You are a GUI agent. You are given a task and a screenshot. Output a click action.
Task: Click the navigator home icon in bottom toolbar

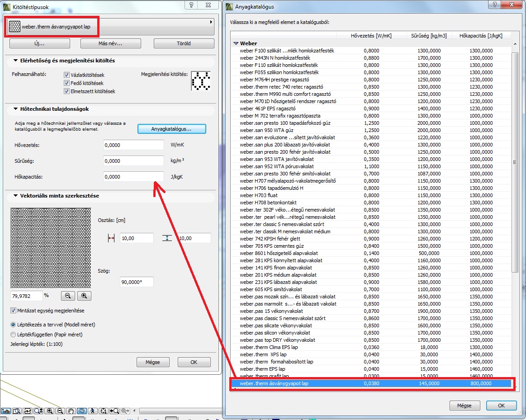coord(6,411)
